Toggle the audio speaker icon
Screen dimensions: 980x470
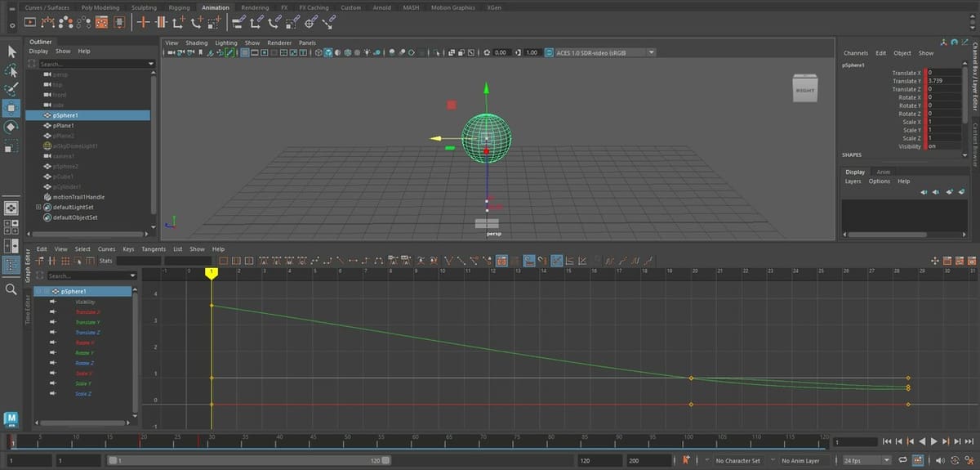coord(939,460)
